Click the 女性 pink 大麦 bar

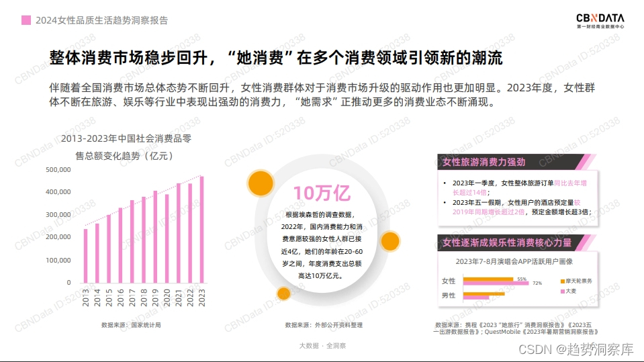(x=496, y=283)
